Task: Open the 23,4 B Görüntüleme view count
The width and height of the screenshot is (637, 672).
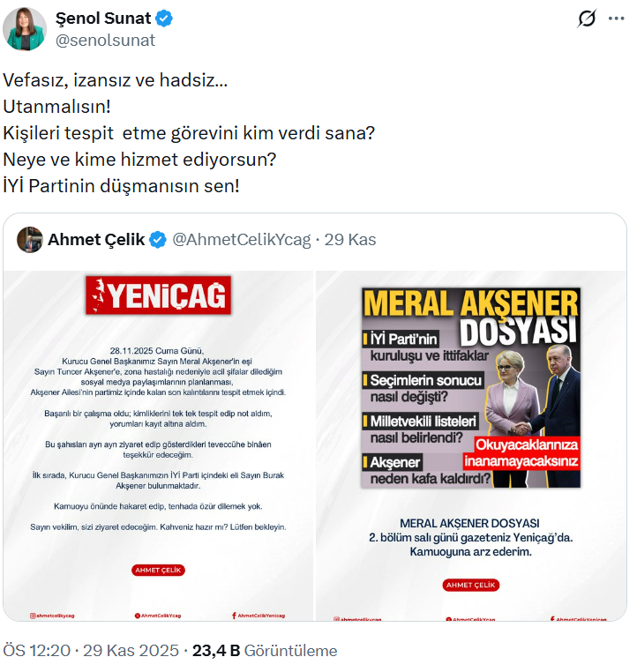Action: 265,651
